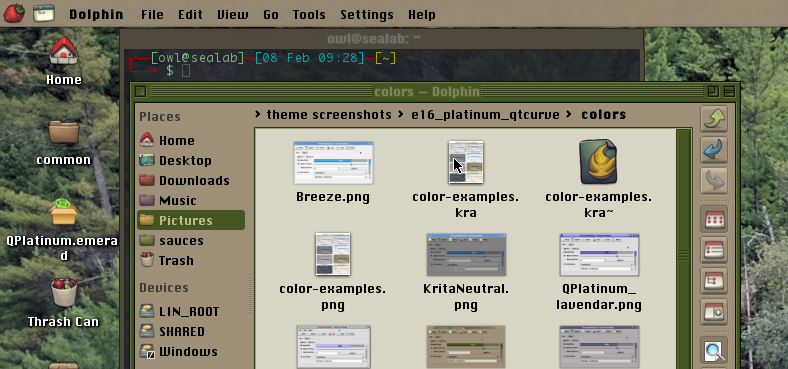The width and height of the screenshot is (788, 369).
Task: Click the Dolphin application name in menu bar
Action: point(96,15)
